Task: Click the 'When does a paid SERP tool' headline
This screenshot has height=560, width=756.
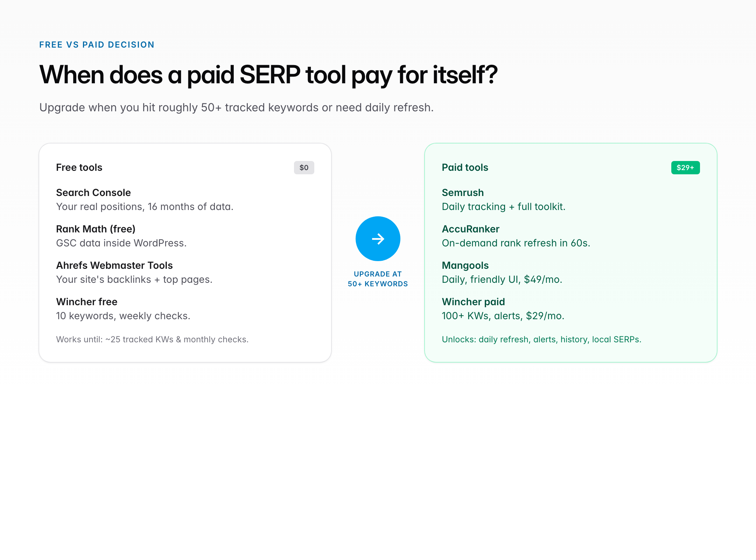Action: (268, 75)
